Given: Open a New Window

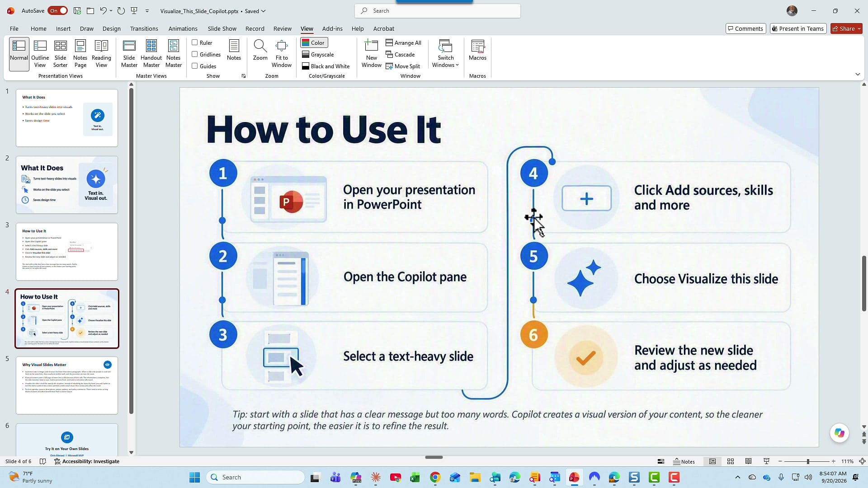Looking at the screenshot, I should coord(371,54).
